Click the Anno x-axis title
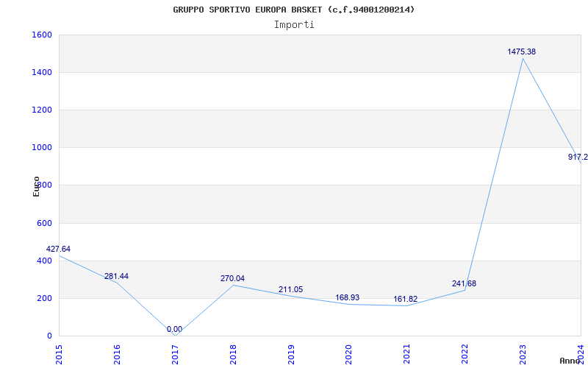 (570, 361)
